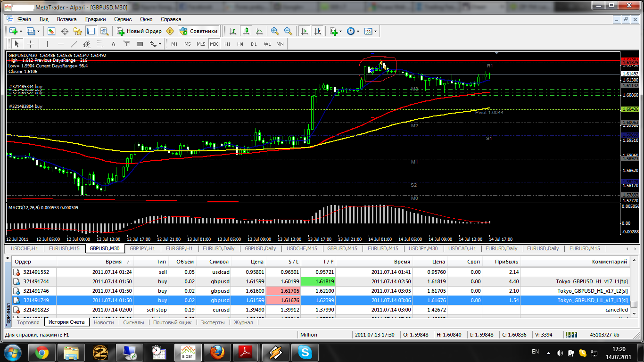Open the Справка menu
The height and width of the screenshot is (362, 644).
click(171, 19)
